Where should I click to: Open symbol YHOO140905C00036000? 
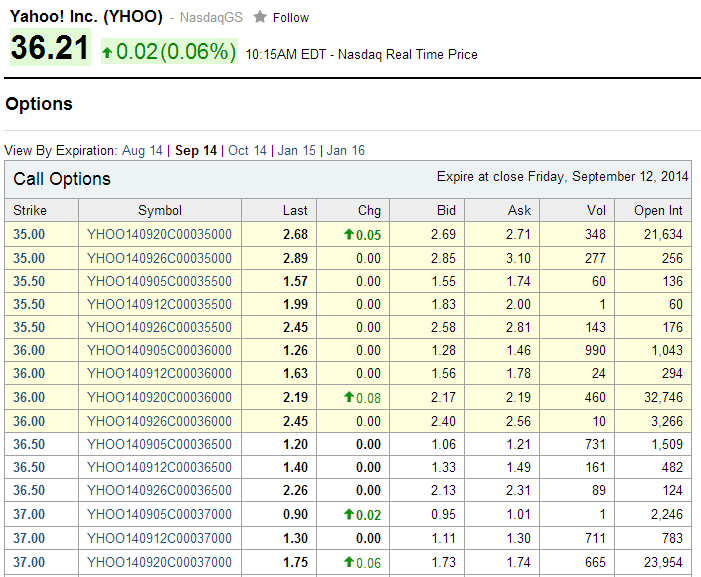point(160,350)
